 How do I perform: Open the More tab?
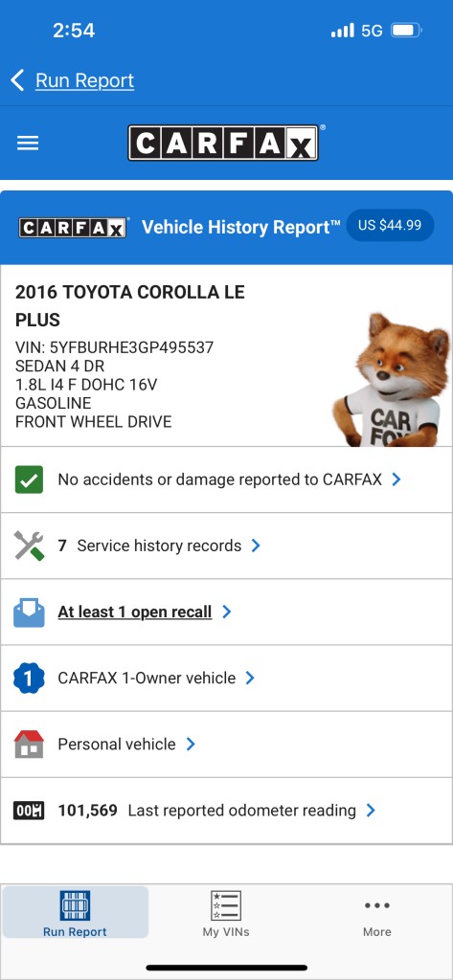[x=377, y=913]
